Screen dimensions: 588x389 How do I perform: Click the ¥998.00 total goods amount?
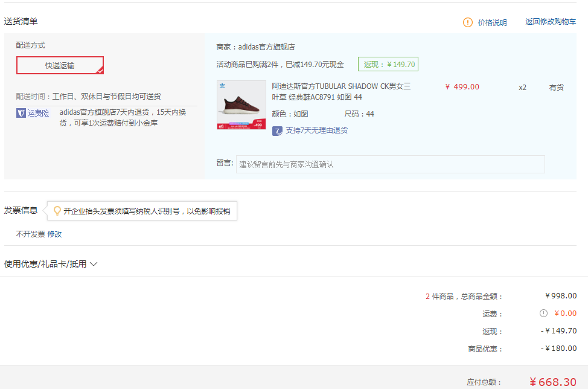point(561,296)
